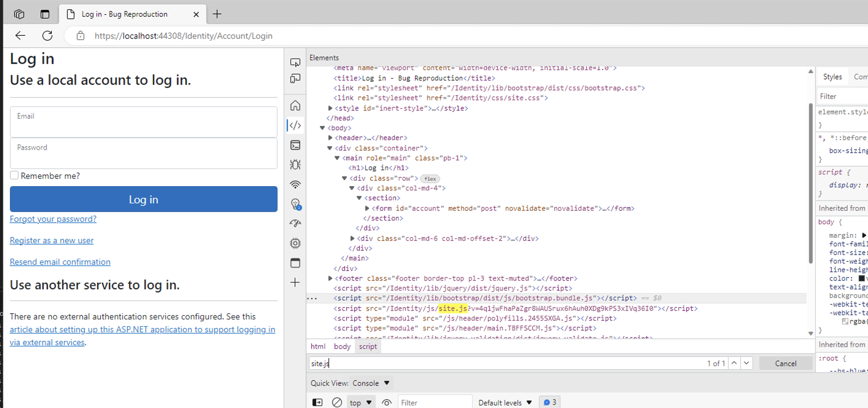Follow Forgot your password link
The image size is (868, 408).
tap(53, 219)
